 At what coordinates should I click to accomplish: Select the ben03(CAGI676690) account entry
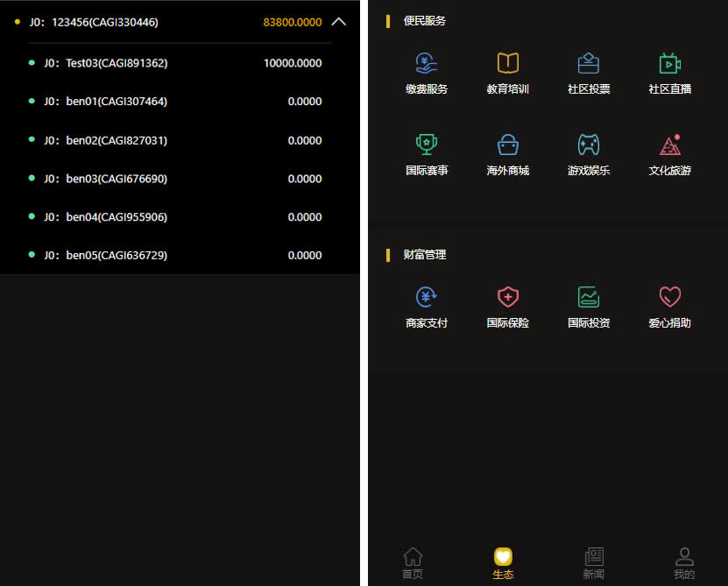click(117, 179)
